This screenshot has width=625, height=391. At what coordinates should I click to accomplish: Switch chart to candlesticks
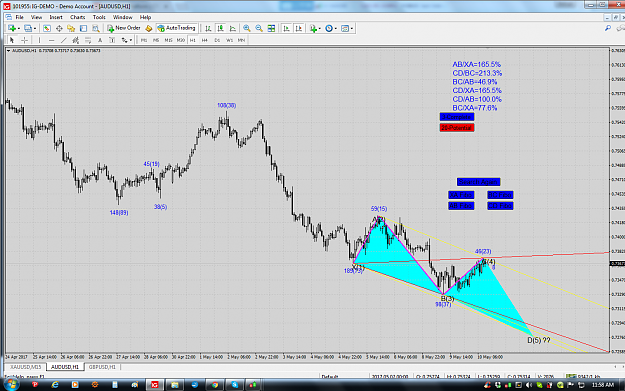point(220,28)
